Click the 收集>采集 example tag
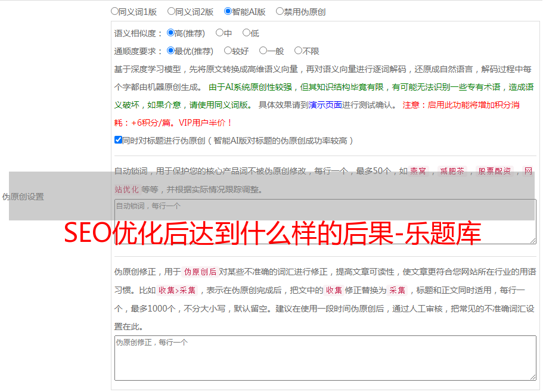543x392 pixels. click(x=177, y=290)
